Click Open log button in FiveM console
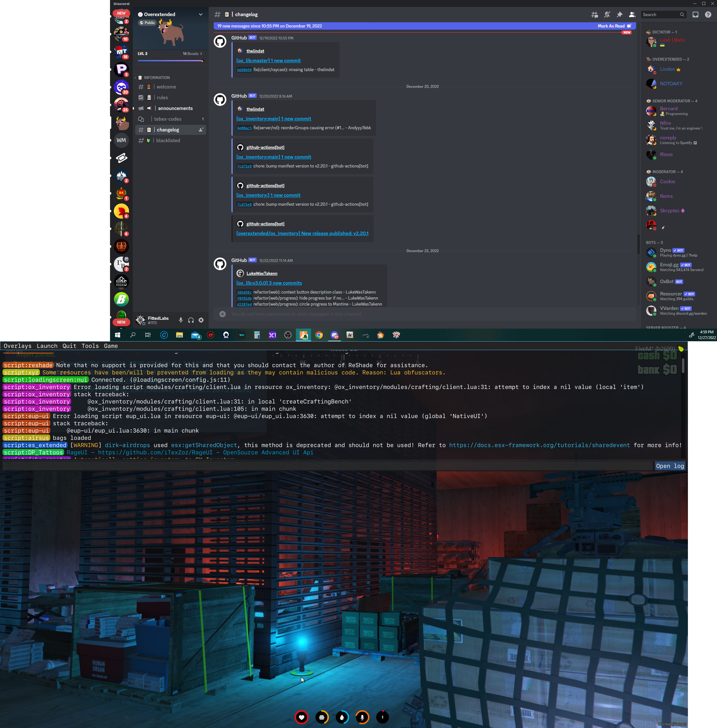This screenshot has width=717, height=728. (670, 466)
